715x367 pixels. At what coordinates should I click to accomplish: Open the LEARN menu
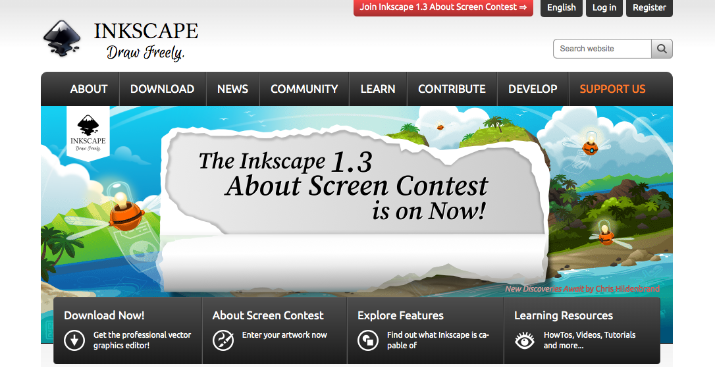378,89
